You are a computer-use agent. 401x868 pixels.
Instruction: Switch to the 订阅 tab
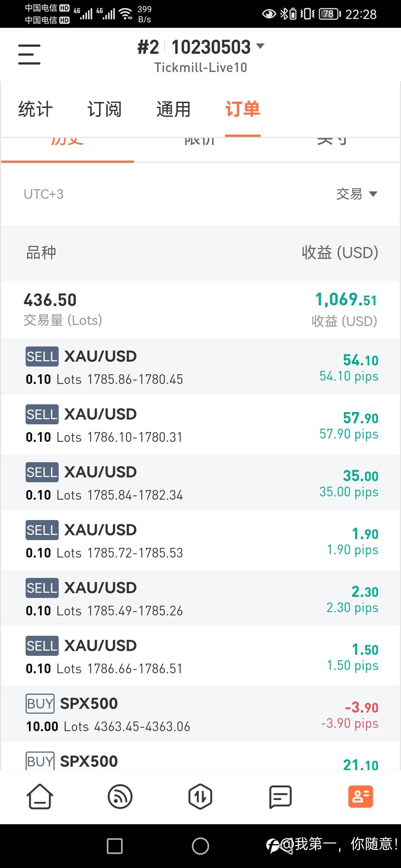(104, 109)
